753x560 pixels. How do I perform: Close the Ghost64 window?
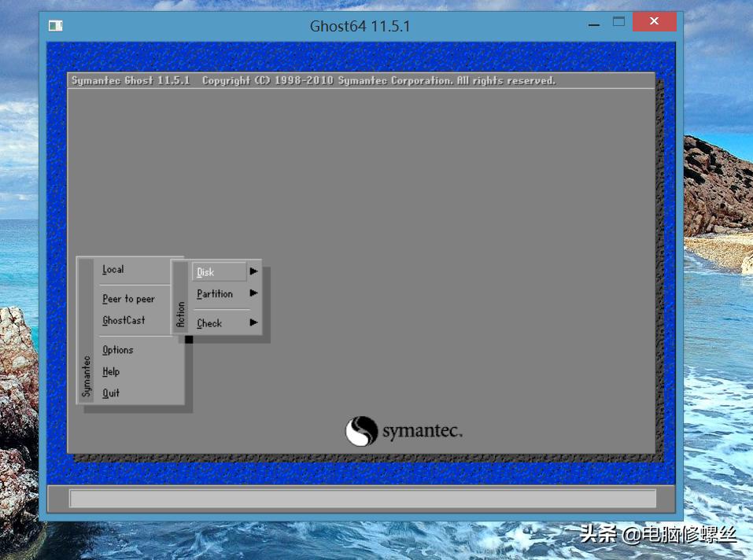point(654,22)
